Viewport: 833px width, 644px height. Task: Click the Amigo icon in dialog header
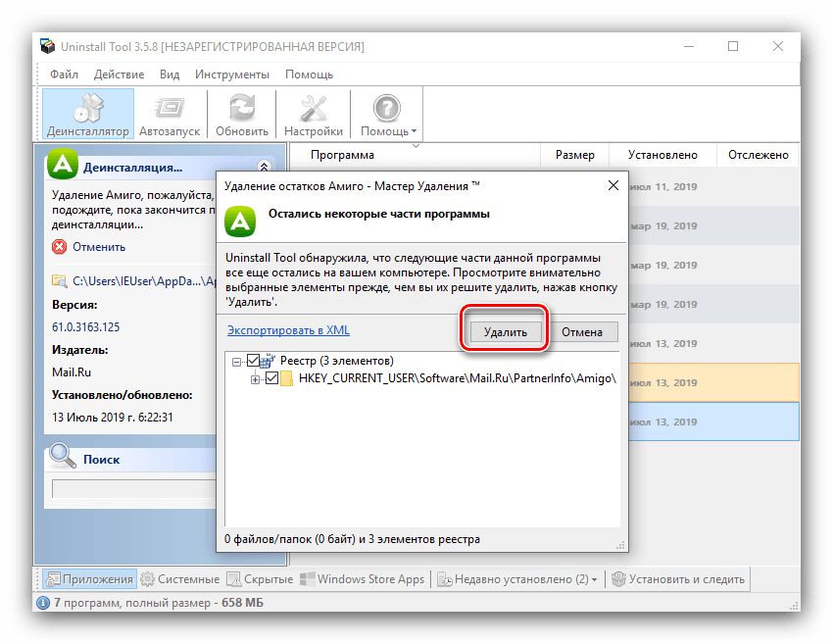pyautogui.click(x=240, y=221)
